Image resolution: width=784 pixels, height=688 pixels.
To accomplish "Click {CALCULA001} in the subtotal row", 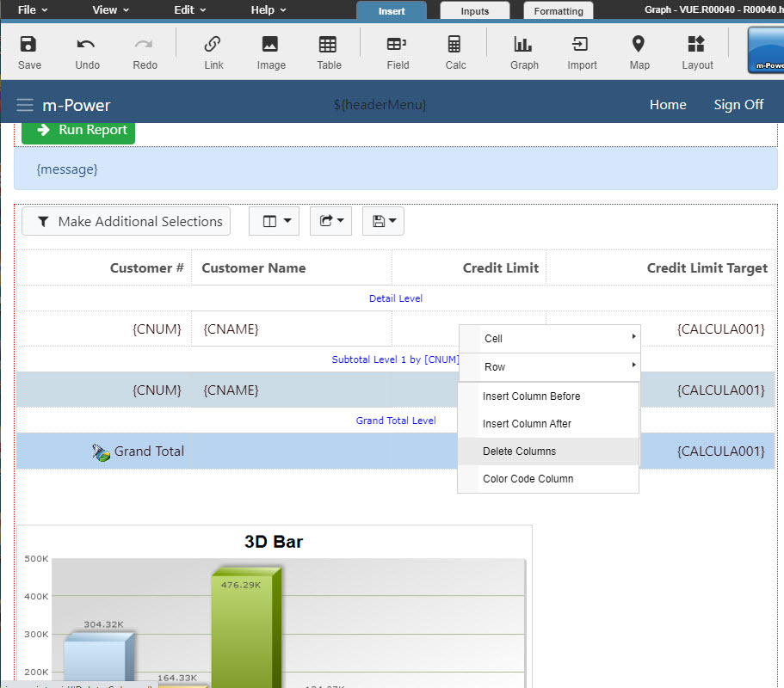I will [720, 390].
